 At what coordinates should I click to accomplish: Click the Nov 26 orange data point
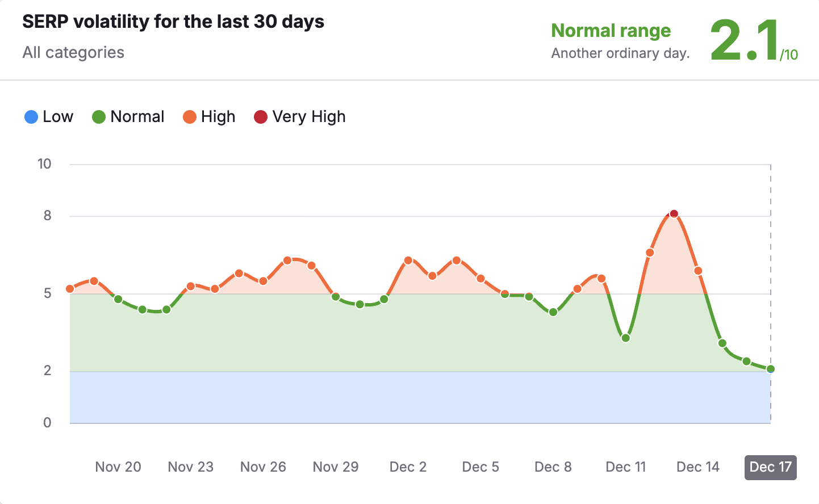263,281
